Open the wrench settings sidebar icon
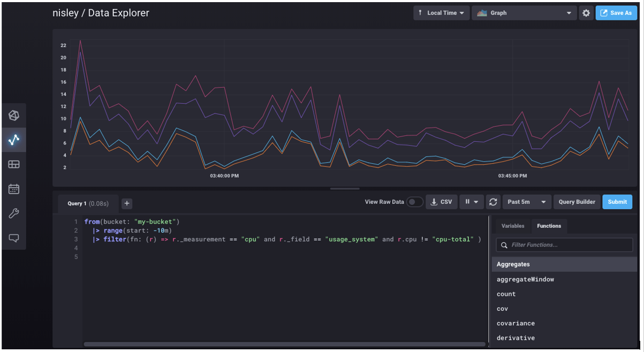The width and height of the screenshot is (644, 352). [14, 213]
